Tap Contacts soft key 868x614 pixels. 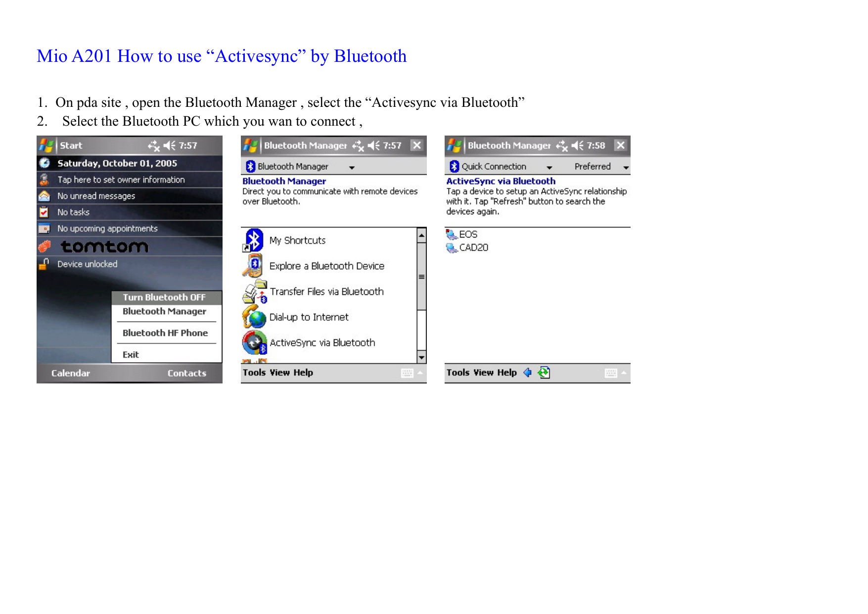click(187, 373)
